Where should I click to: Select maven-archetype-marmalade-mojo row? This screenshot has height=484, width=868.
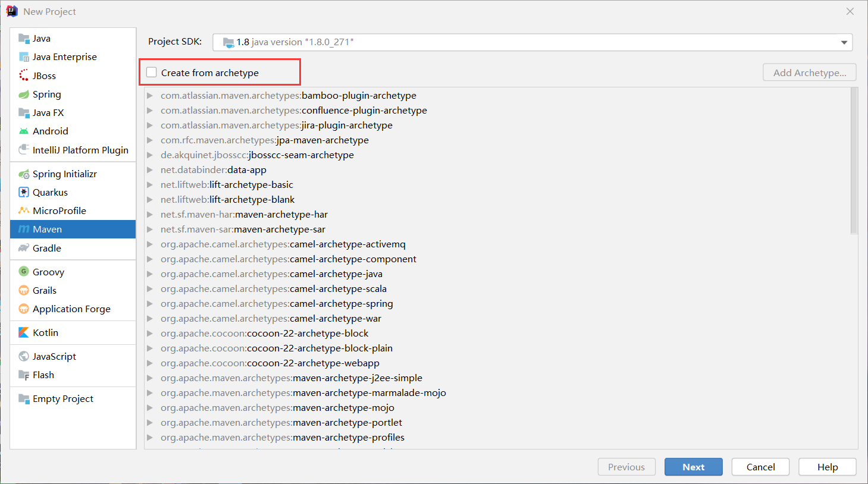[498, 392]
